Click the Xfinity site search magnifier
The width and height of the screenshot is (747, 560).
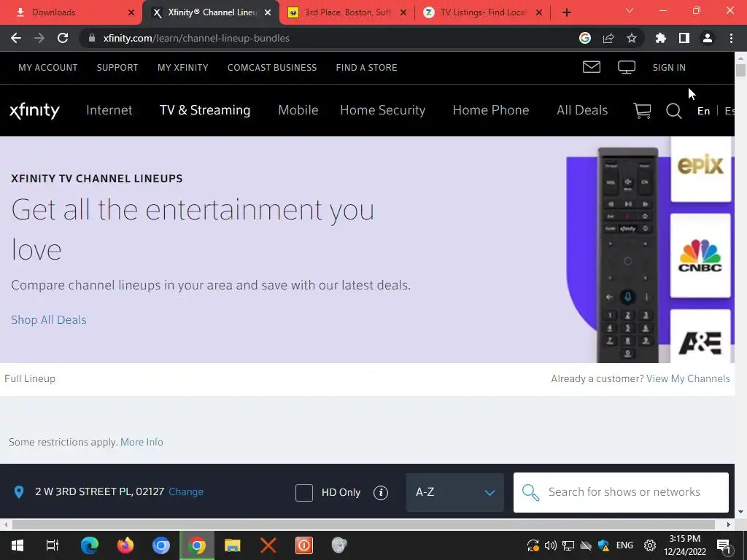click(673, 111)
